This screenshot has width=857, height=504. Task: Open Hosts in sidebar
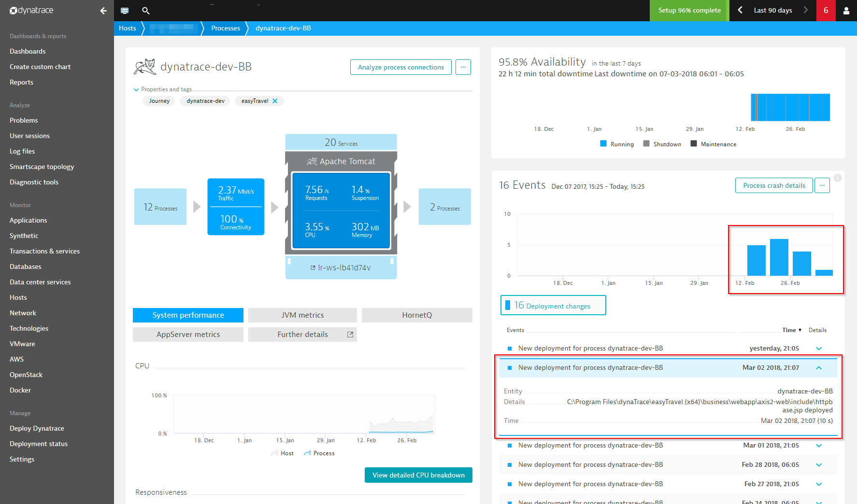pyautogui.click(x=18, y=297)
